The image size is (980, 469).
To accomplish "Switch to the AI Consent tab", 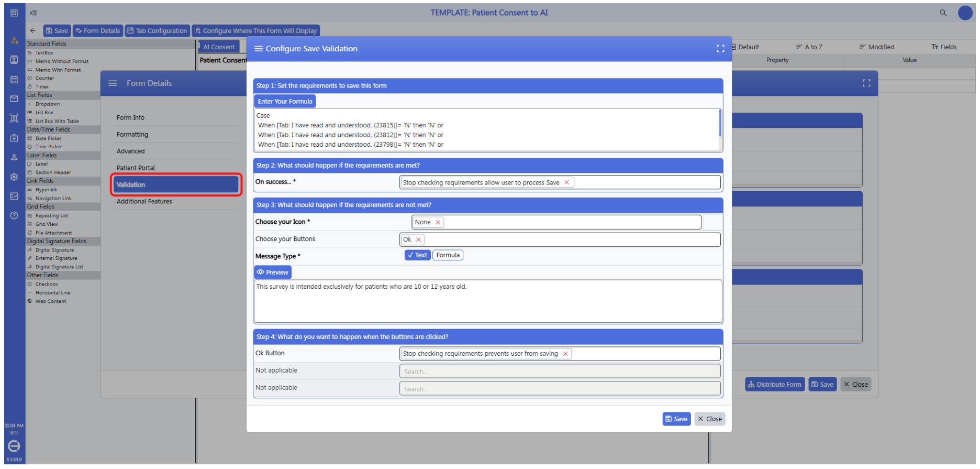I will (219, 47).
